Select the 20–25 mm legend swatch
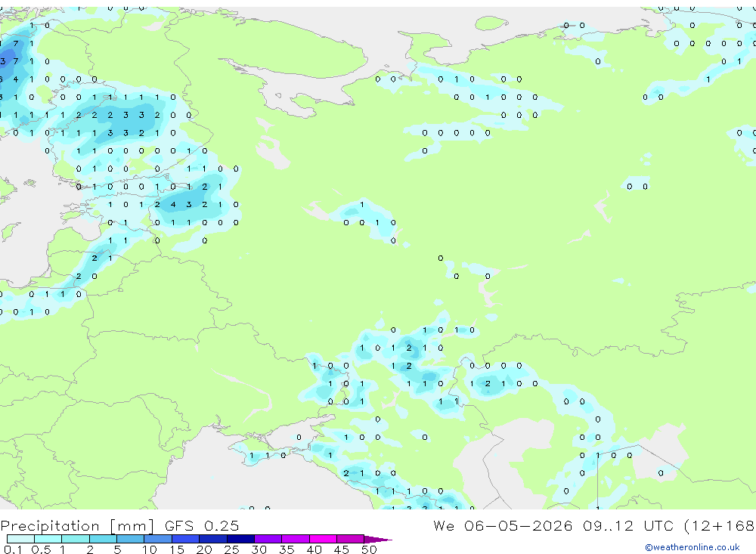 (213, 539)
